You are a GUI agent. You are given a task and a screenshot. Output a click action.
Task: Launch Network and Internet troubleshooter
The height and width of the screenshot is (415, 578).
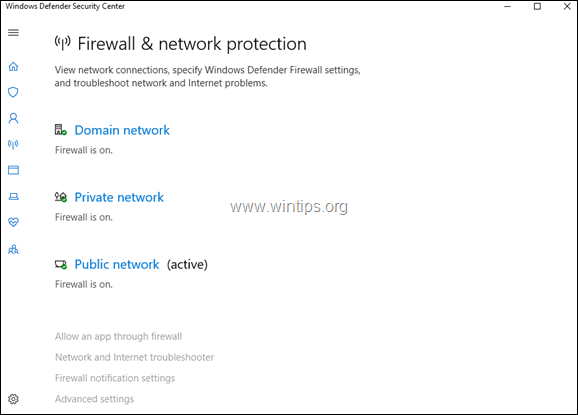[x=135, y=357]
